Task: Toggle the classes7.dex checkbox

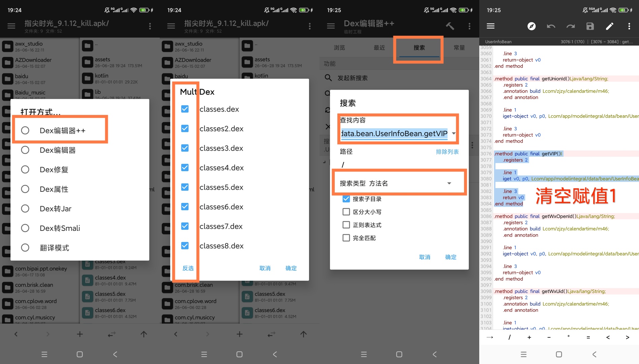Action: (185, 226)
